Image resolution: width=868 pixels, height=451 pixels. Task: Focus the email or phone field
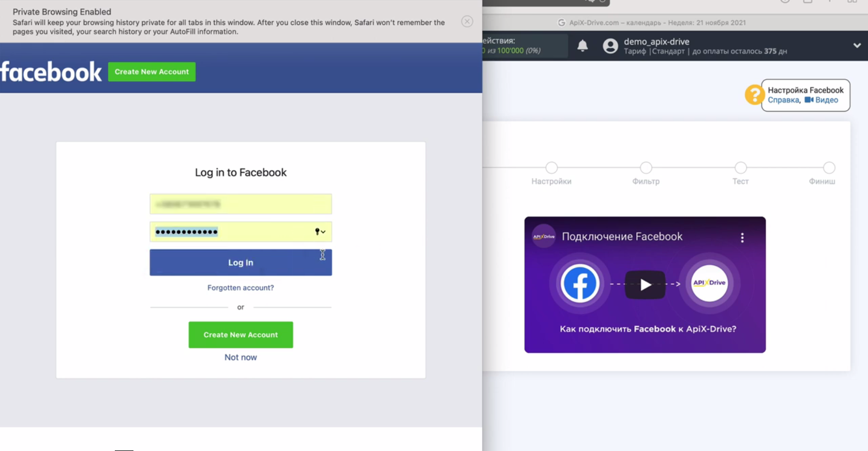point(241,204)
